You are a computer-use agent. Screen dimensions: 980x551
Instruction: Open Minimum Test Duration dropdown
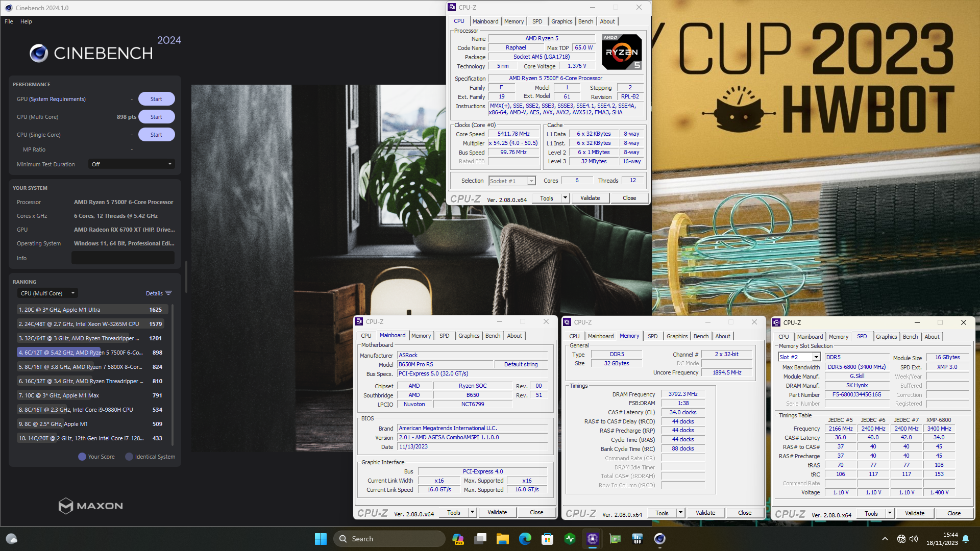(x=132, y=164)
